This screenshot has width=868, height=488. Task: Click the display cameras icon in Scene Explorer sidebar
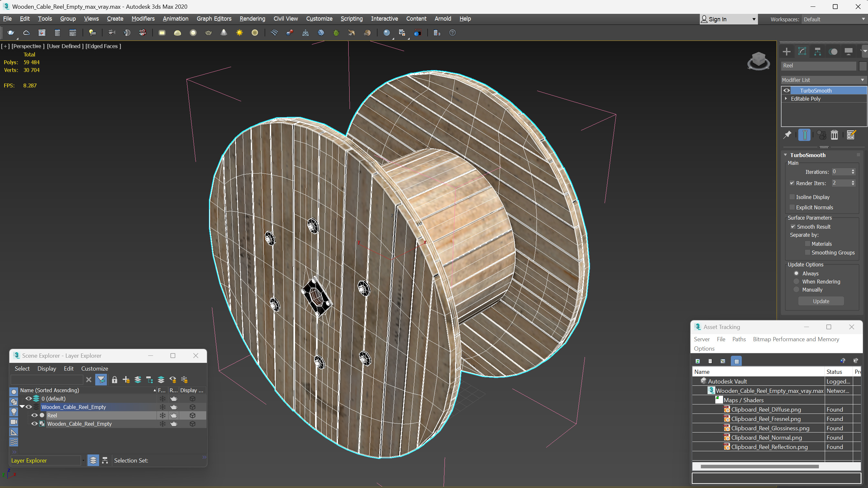click(14, 422)
